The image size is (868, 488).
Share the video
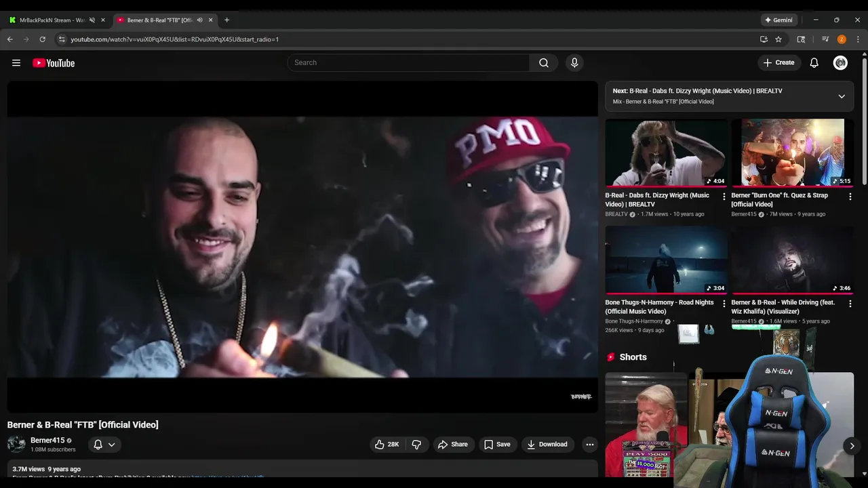(453, 445)
